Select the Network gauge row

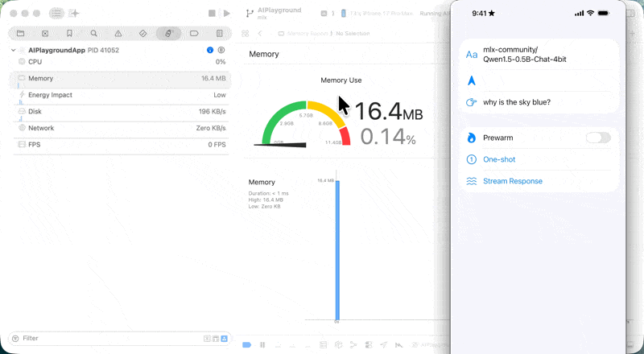coord(121,128)
